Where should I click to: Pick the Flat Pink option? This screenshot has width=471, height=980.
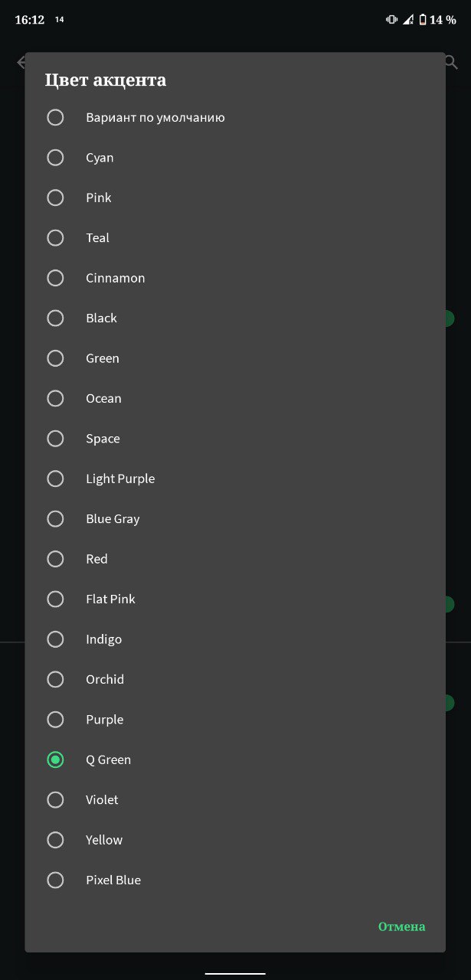point(235,599)
